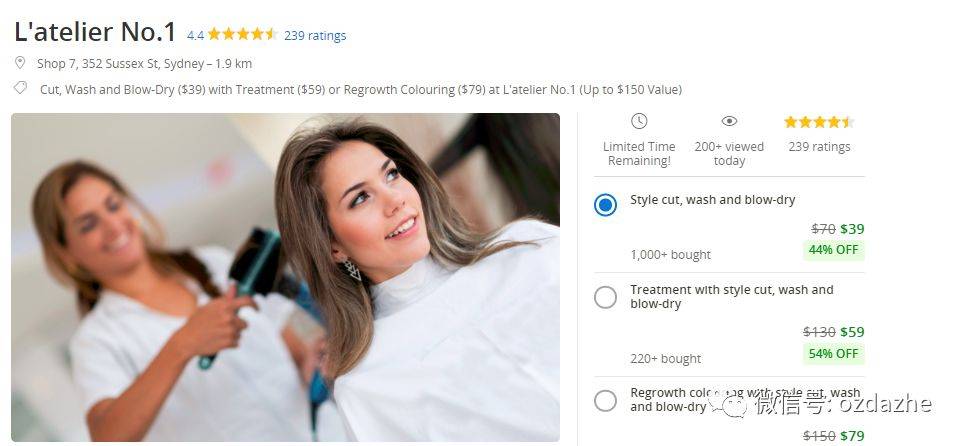This screenshot has height=446, width=963.
Task: Click the gold stars next to the 4.4 rating
Action: pyautogui.click(x=243, y=34)
